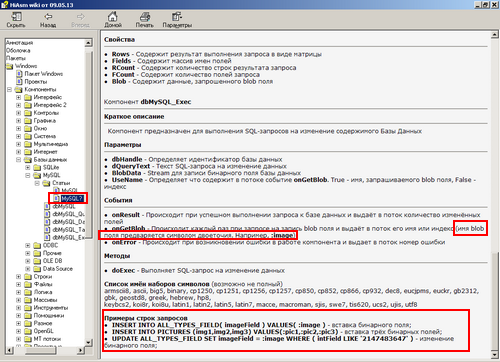
Task: Expand the Строки folder node
Action: click(x=19, y=276)
